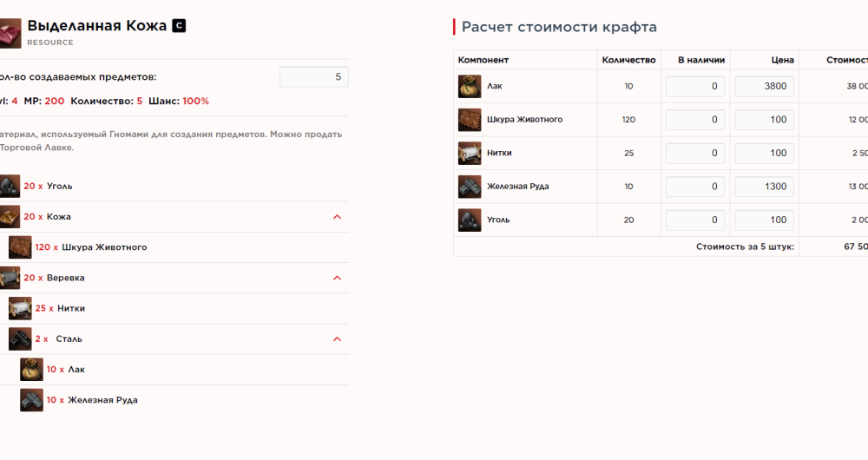868x460 pixels.
Task: Click the Железная Руда price field
Action: (x=764, y=187)
